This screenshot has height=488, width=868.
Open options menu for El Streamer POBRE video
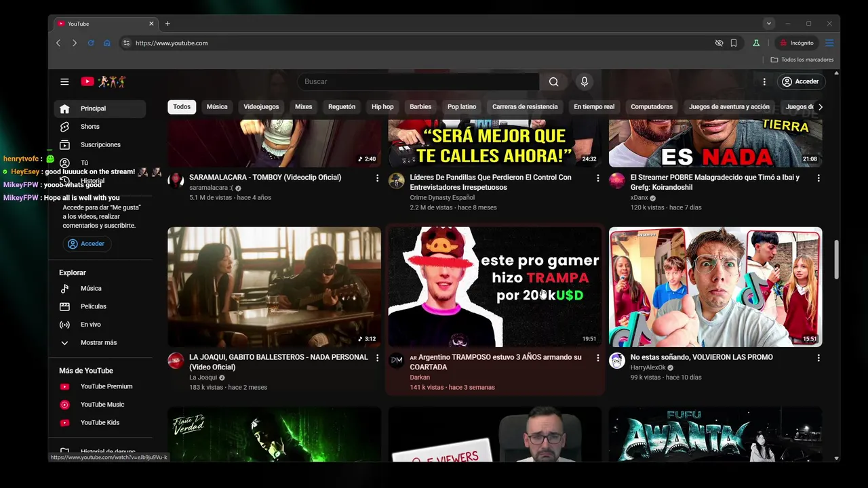click(818, 178)
